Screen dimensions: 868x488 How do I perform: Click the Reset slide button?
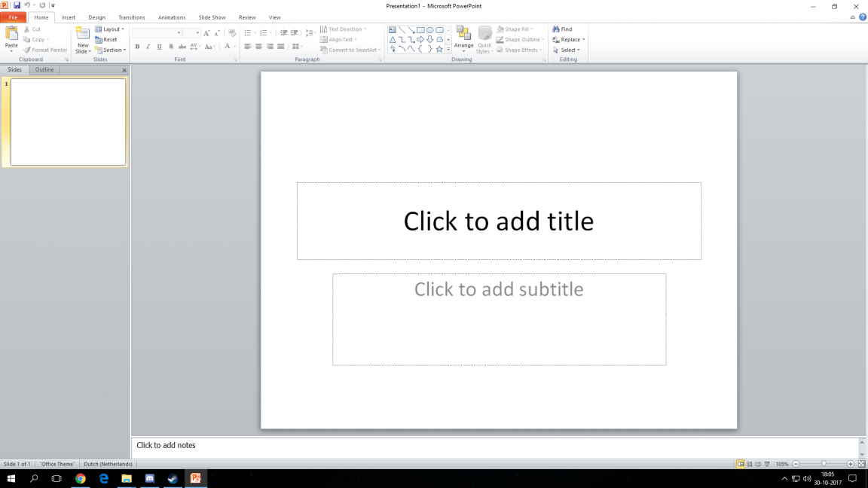click(106, 40)
